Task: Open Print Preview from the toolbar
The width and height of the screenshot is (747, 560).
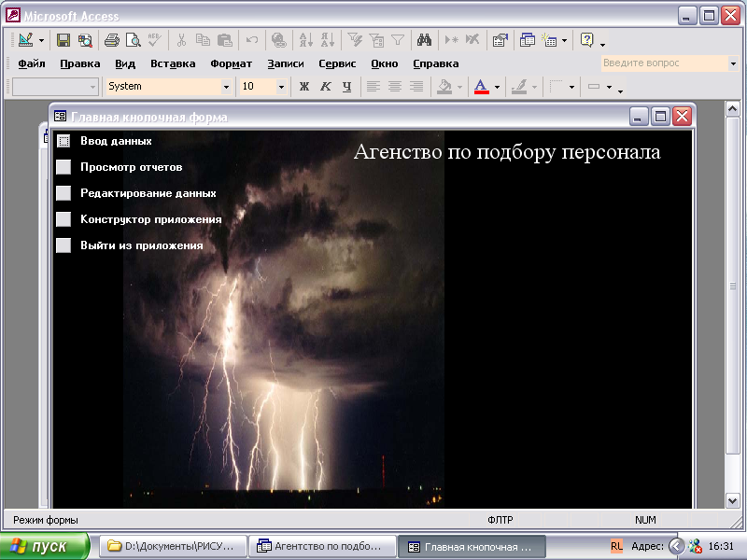Action: click(134, 40)
